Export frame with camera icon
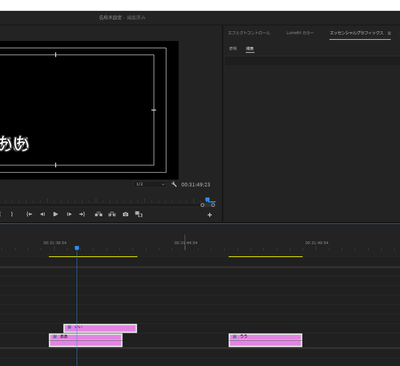Image resolution: width=400 pixels, height=366 pixels. click(x=125, y=214)
